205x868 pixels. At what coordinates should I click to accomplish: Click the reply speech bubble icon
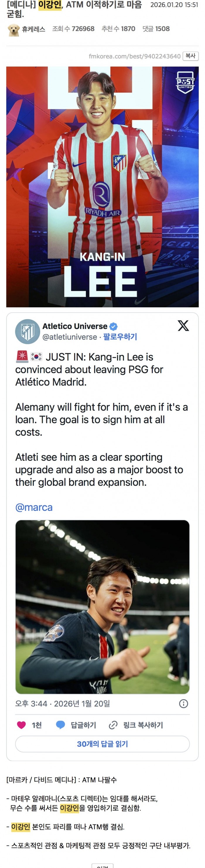61,725
